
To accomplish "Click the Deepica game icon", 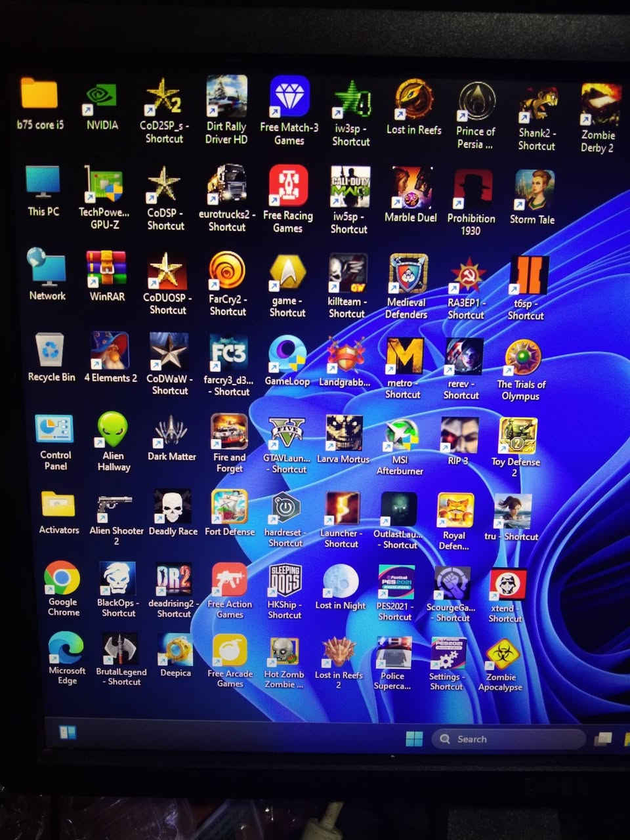I will click(175, 650).
